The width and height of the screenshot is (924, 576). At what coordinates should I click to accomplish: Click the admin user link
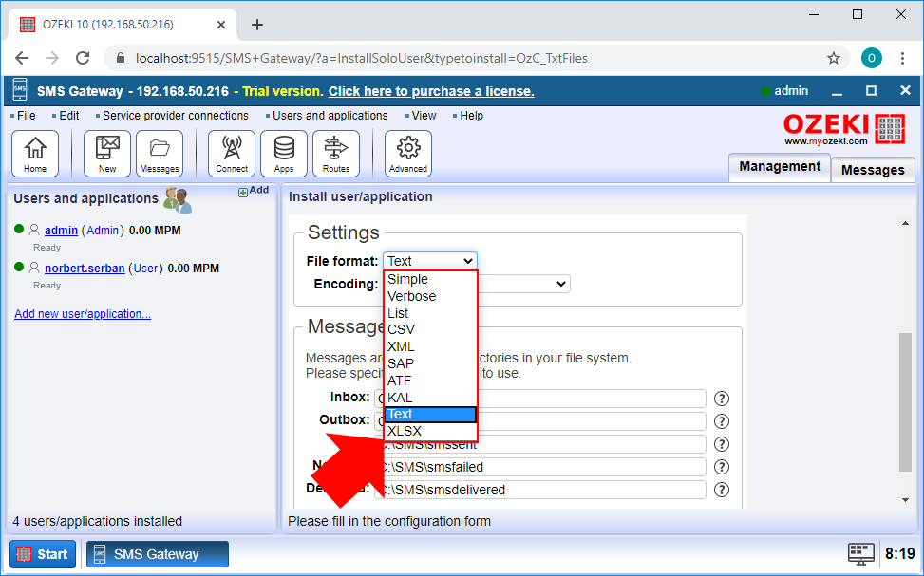(x=62, y=231)
